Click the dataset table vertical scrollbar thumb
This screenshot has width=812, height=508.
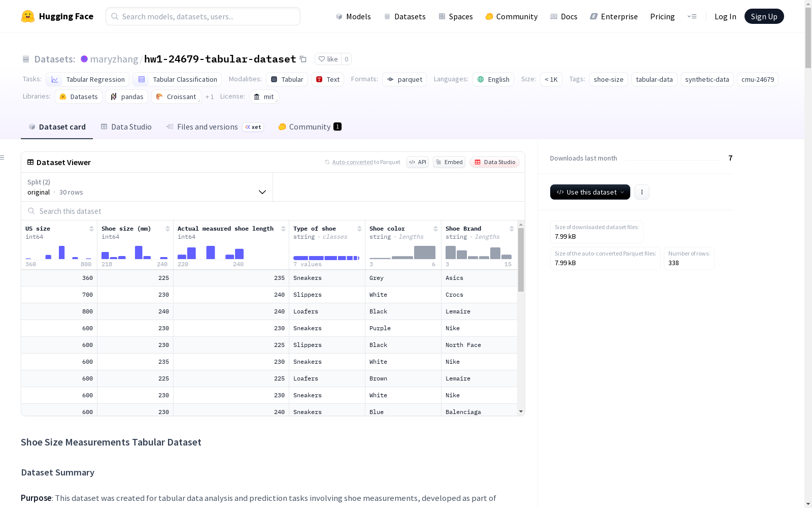(521, 260)
